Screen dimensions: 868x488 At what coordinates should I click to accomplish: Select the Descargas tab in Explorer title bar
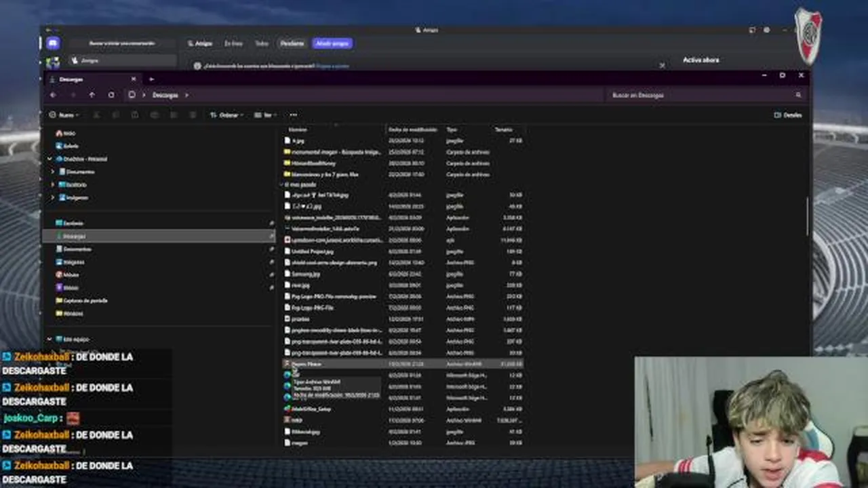tap(92, 79)
